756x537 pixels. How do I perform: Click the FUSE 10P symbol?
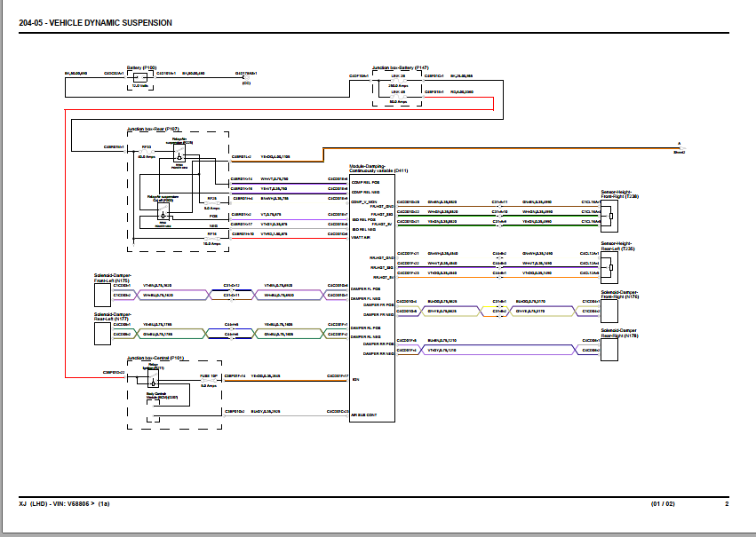[208, 381]
